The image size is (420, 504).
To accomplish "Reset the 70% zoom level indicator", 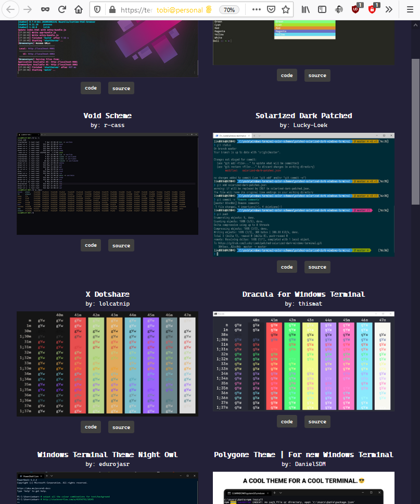I will coord(228,9).
